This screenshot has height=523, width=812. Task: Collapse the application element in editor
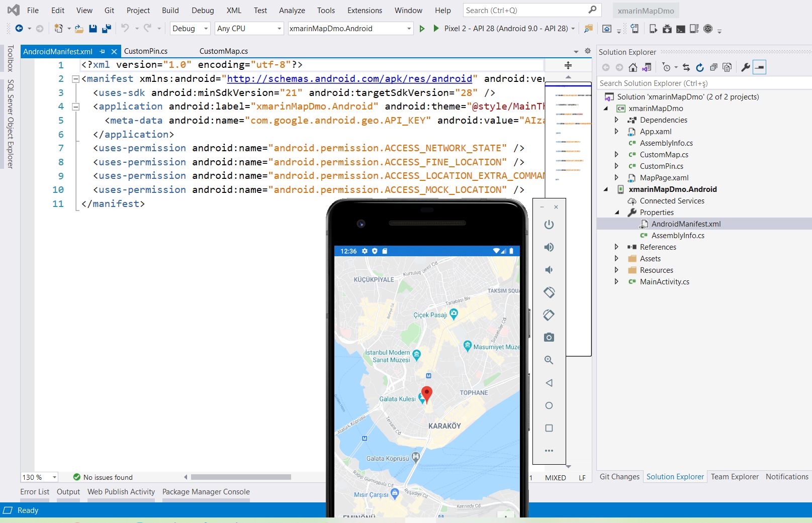[x=76, y=107]
